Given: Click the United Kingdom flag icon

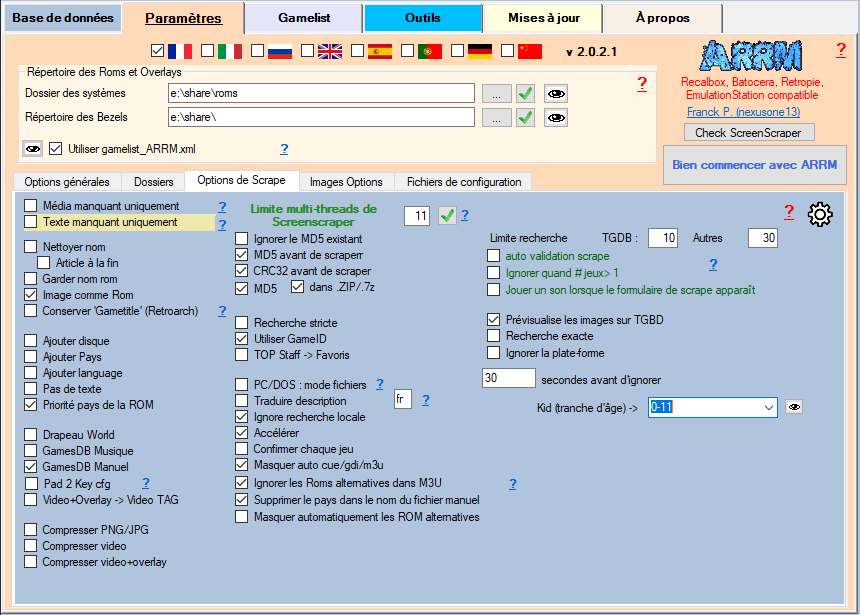Looking at the screenshot, I should (330, 51).
